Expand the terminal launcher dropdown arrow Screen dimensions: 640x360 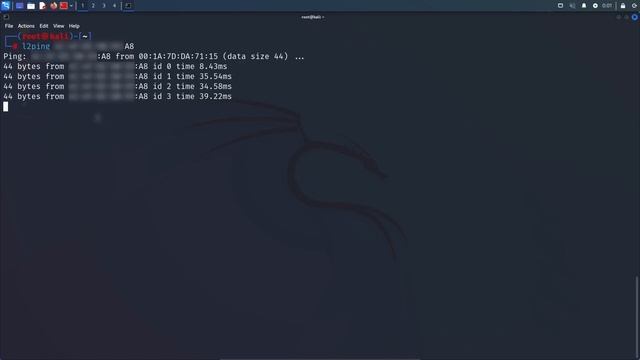pos(71,6)
